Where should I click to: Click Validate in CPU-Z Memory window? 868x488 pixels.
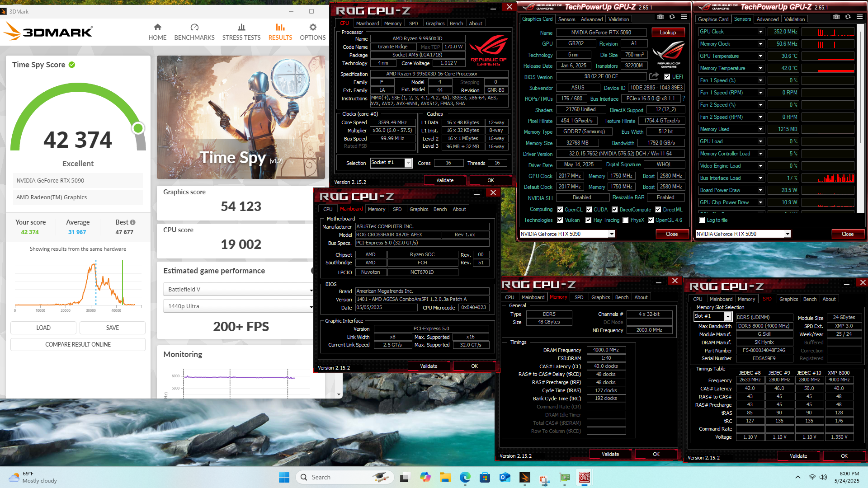point(610,454)
